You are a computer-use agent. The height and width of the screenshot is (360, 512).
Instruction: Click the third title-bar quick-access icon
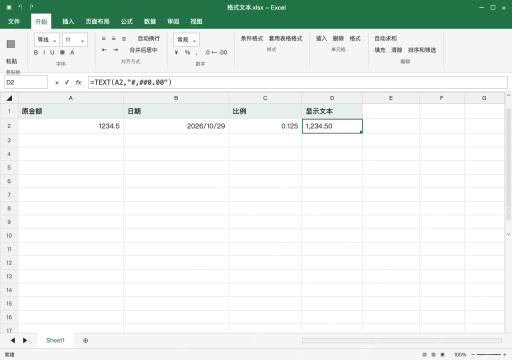tap(31, 7)
